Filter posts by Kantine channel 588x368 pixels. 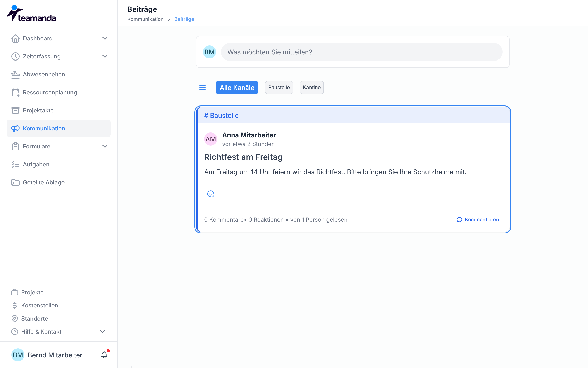tap(312, 88)
